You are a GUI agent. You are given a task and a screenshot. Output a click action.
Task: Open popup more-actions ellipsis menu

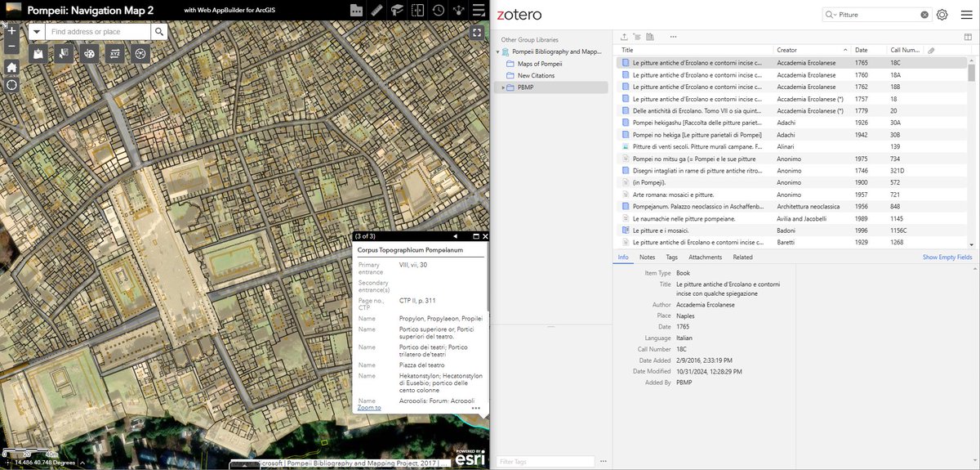pyautogui.click(x=475, y=408)
